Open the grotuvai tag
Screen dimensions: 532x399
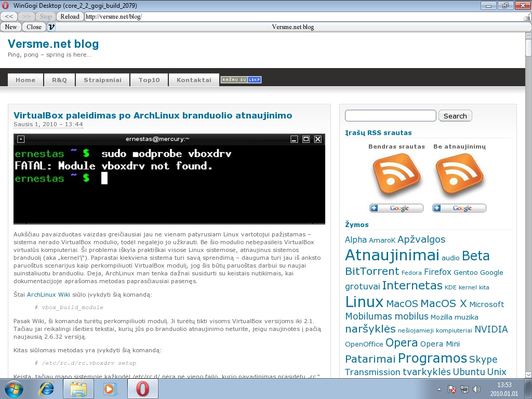pyautogui.click(x=362, y=287)
